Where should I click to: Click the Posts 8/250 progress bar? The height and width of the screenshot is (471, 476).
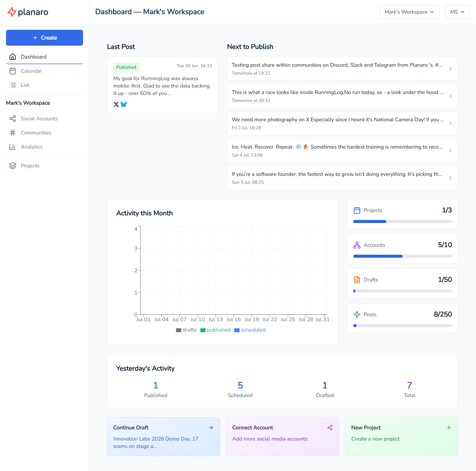(x=403, y=326)
